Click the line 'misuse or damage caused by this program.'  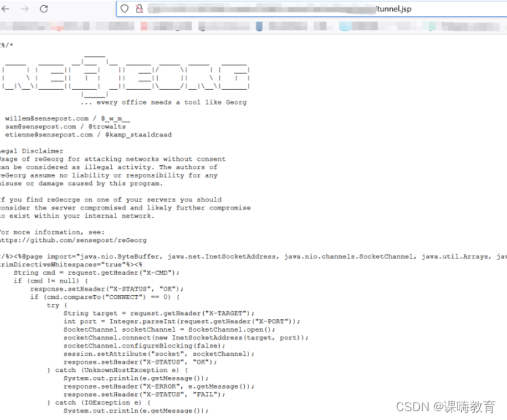coord(81,183)
